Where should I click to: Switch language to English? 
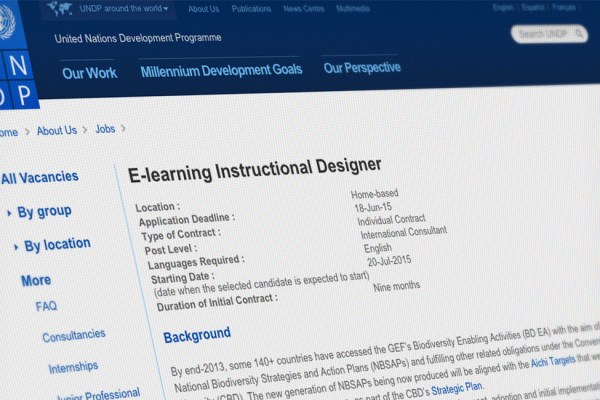click(502, 8)
